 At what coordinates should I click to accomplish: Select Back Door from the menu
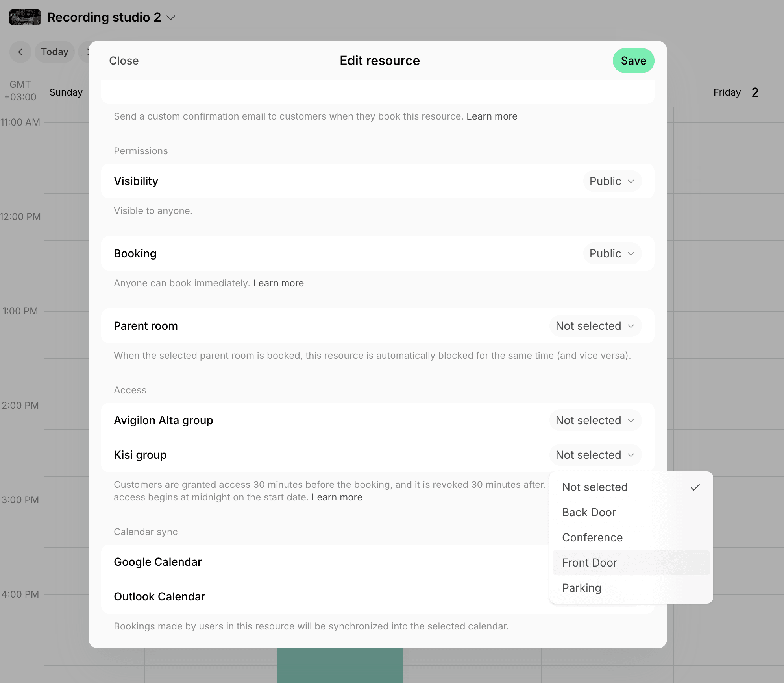click(x=631, y=512)
